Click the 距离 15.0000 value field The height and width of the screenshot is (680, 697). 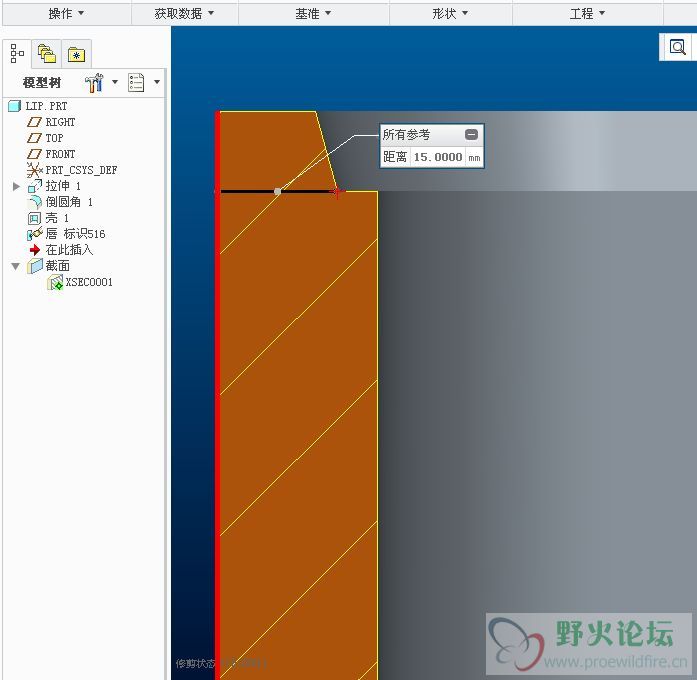[x=438, y=157]
